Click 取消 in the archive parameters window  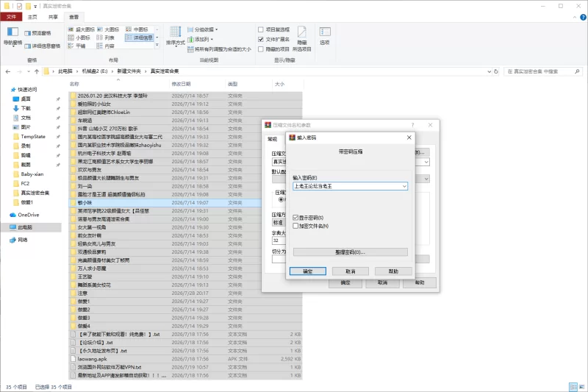point(382,282)
